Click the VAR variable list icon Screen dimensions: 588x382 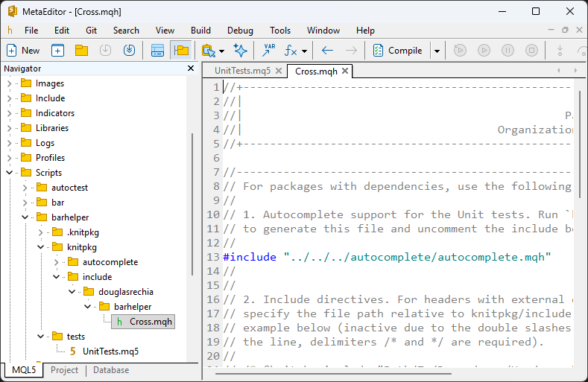click(x=268, y=51)
